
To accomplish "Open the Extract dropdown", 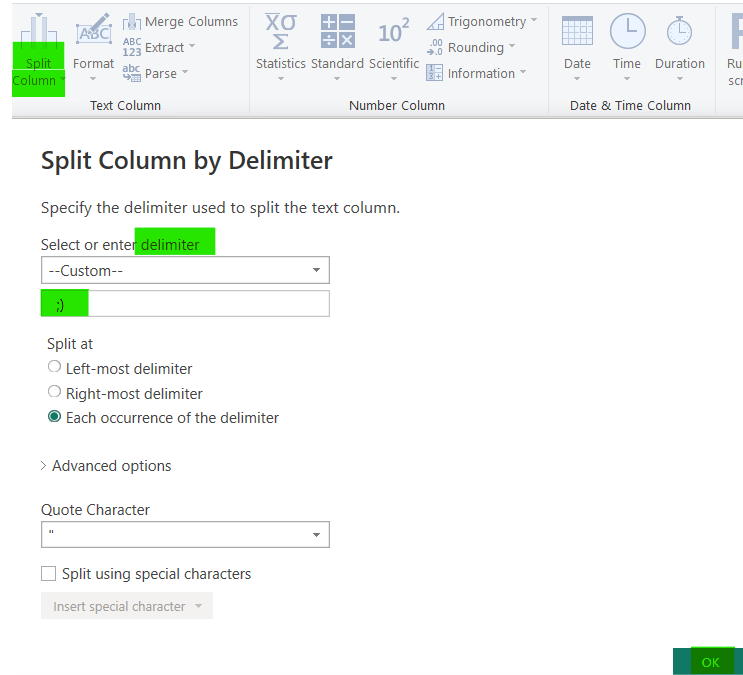I will (x=159, y=47).
